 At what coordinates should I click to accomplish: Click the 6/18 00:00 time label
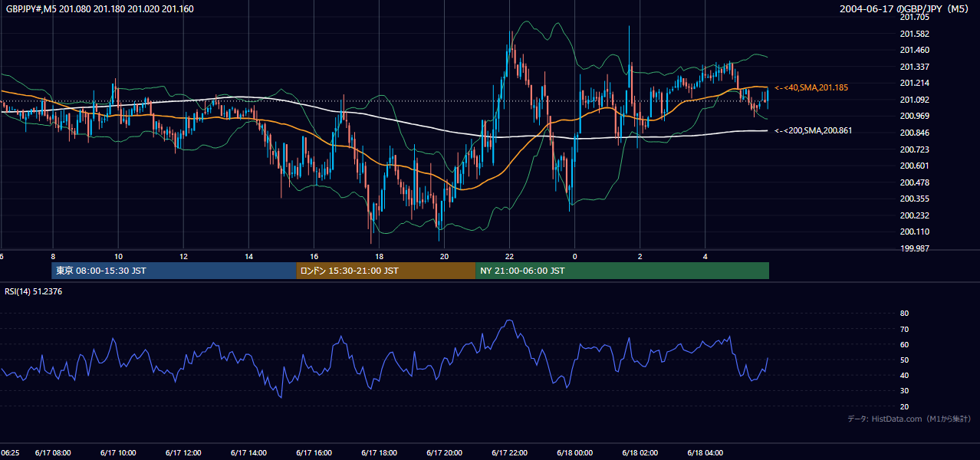pyautogui.click(x=574, y=453)
